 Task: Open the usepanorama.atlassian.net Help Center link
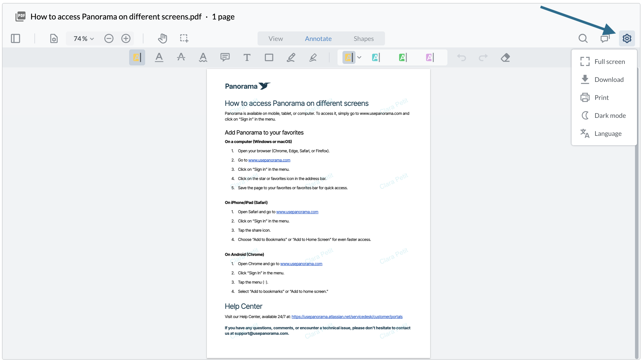[x=347, y=317]
